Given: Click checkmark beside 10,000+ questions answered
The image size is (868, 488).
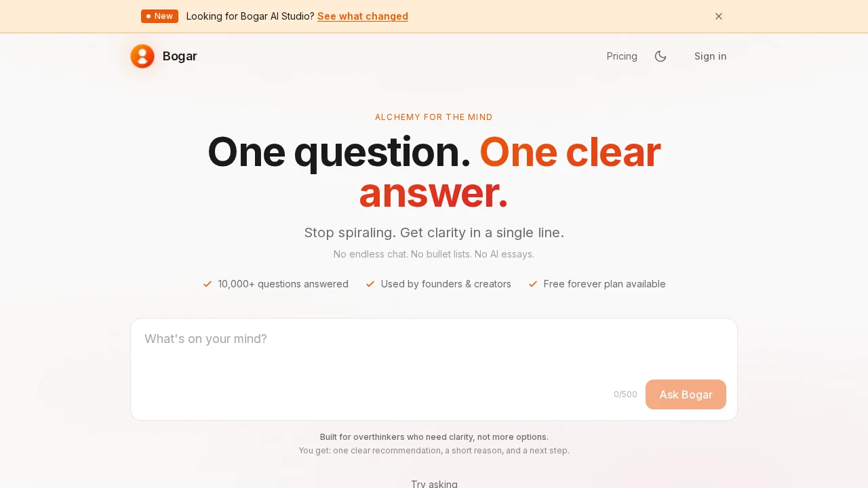Looking at the screenshot, I should (208, 284).
